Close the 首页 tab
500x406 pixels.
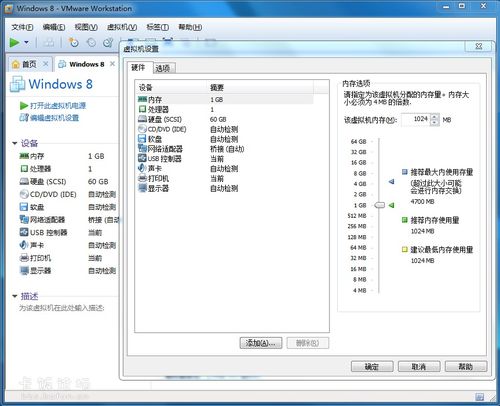pos(46,64)
